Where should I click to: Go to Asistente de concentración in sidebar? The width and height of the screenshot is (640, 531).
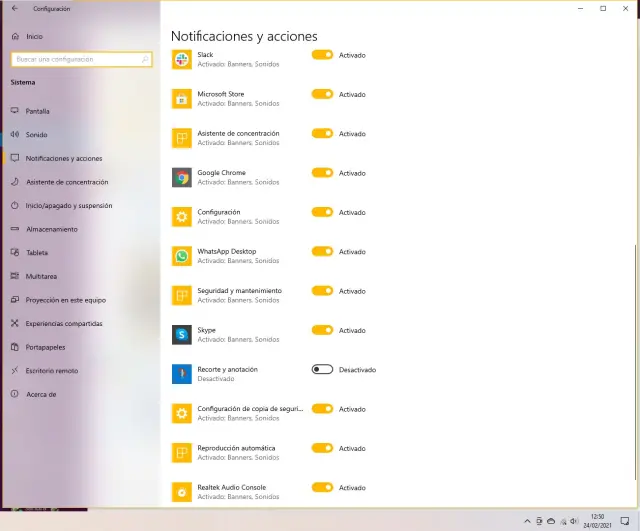coord(67,182)
